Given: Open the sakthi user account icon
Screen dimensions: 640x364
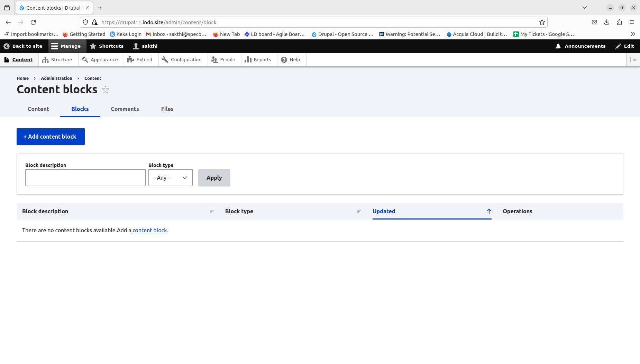Looking at the screenshot, I should [136, 46].
